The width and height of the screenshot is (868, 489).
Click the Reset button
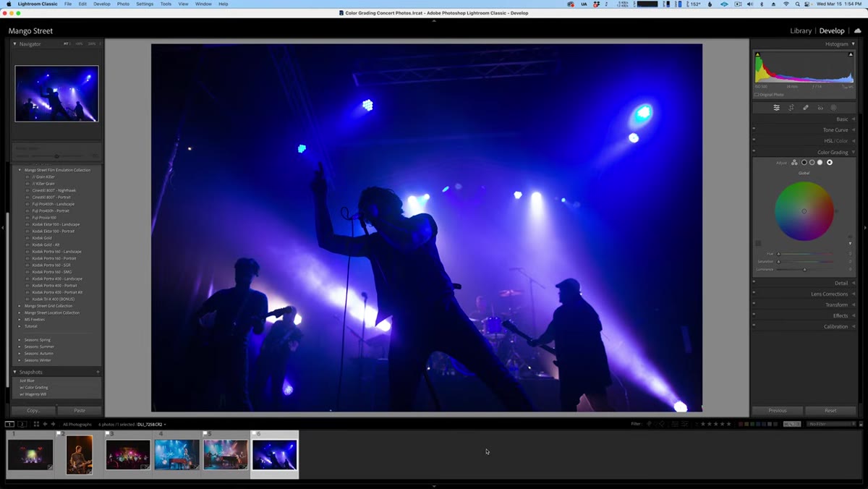point(830,410)
